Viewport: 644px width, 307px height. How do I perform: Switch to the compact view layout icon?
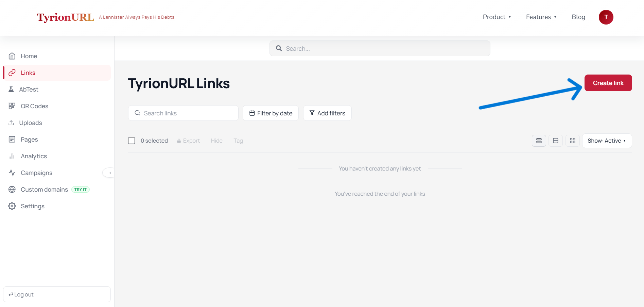556,141
